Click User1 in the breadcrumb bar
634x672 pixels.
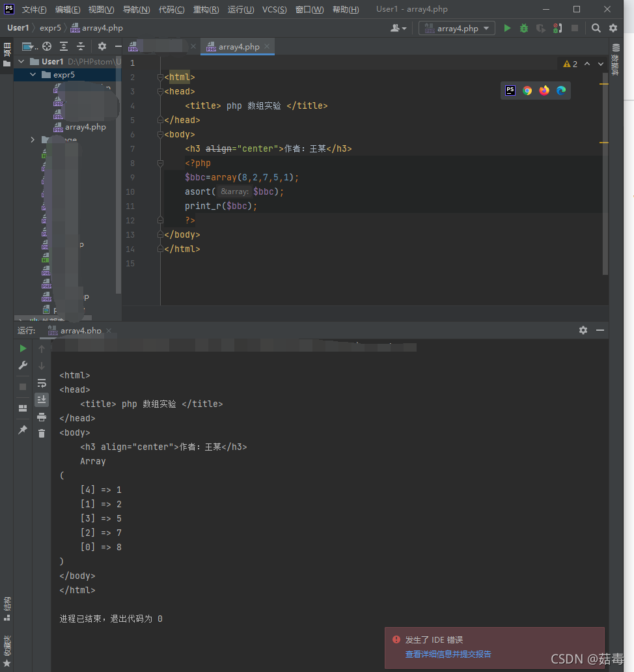click(18, 28)
